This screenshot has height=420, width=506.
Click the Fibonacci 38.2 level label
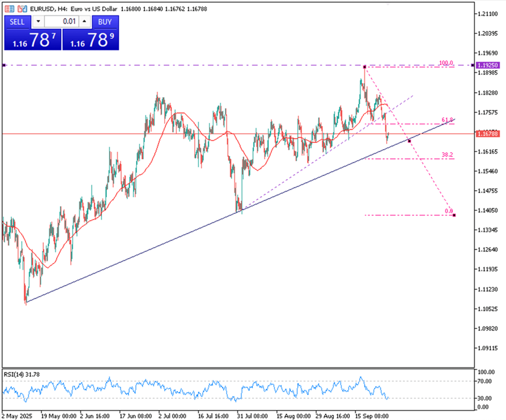coord(447,155)
